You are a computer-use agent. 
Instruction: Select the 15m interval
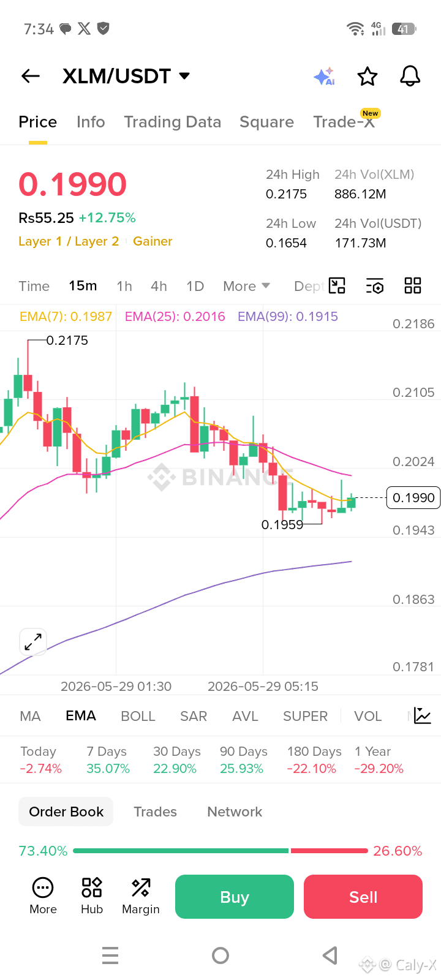(x=83, y=286)
